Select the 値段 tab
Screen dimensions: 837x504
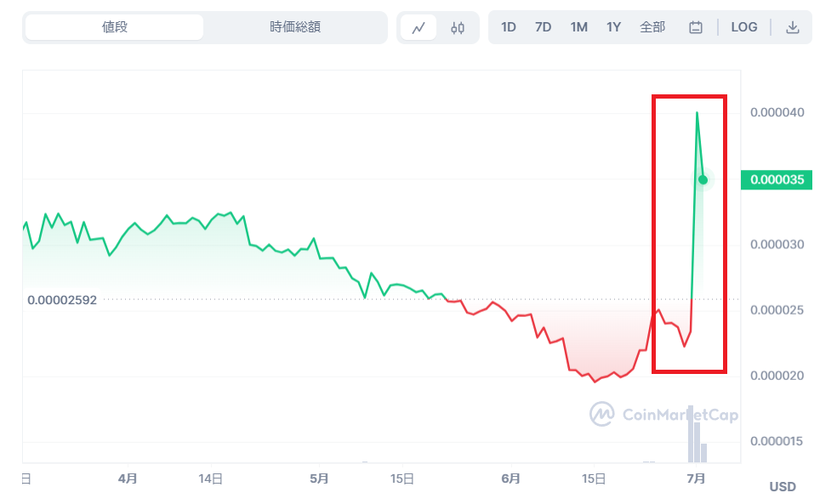[x=113, y=26]
